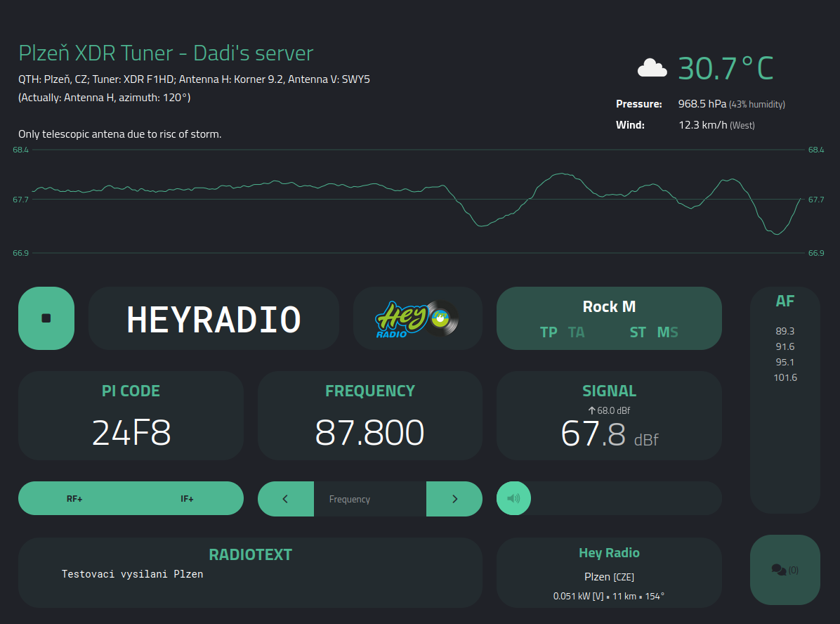This screenshot has width=840, height=624.
Task: Toggle the IF+ option
Action: [187, 498]
